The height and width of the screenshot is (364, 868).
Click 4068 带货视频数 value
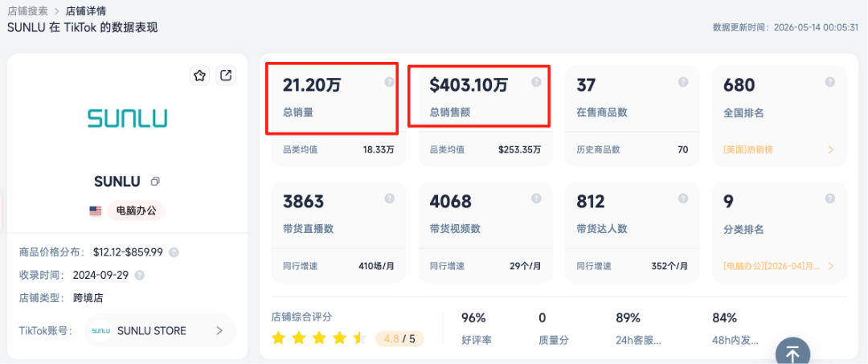pos(451,202)
